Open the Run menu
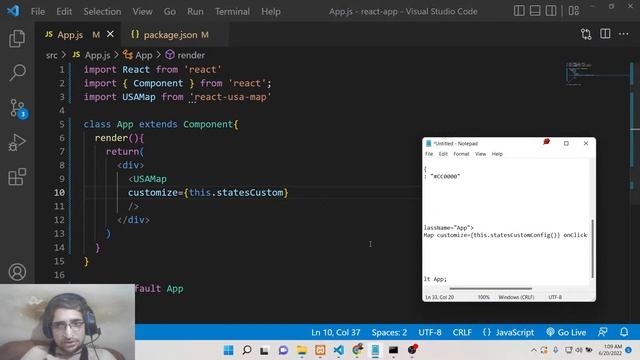This screenshot has width=640, height=360. (196, 11)
